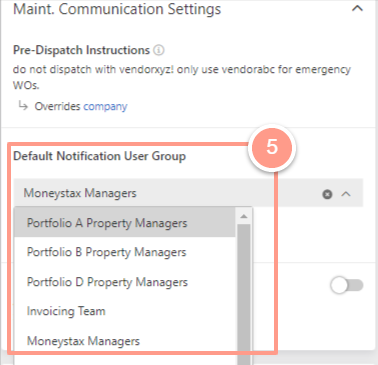Open the Pre-Dispatch Instructions info icon
378x365 pixels.
coord(159,50)
